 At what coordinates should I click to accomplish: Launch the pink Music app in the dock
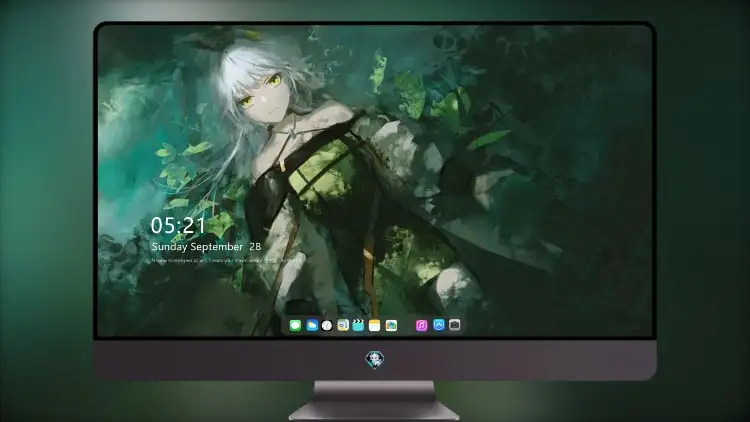point(421,325)
